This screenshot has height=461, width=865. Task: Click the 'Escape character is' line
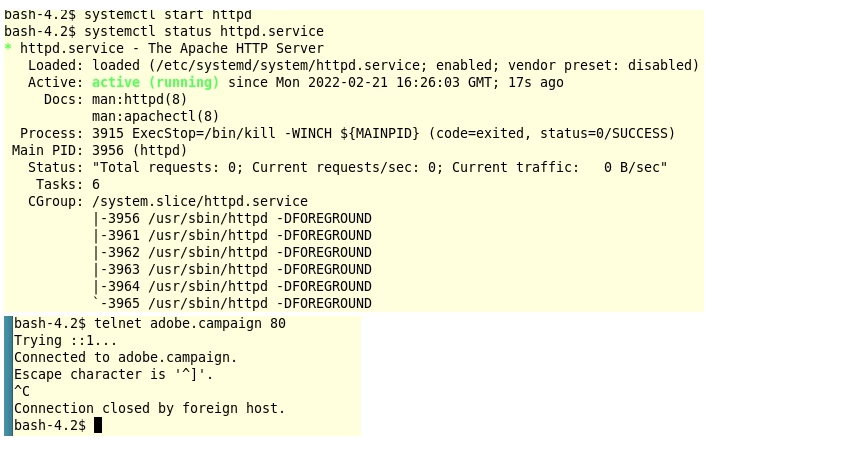click(114, 375)
